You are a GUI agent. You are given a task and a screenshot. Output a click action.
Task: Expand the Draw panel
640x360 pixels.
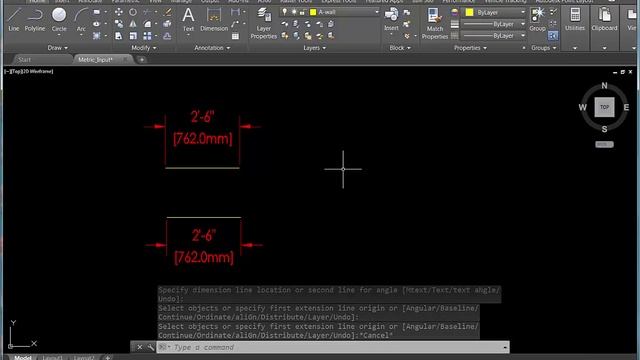(x=58, y=48)
